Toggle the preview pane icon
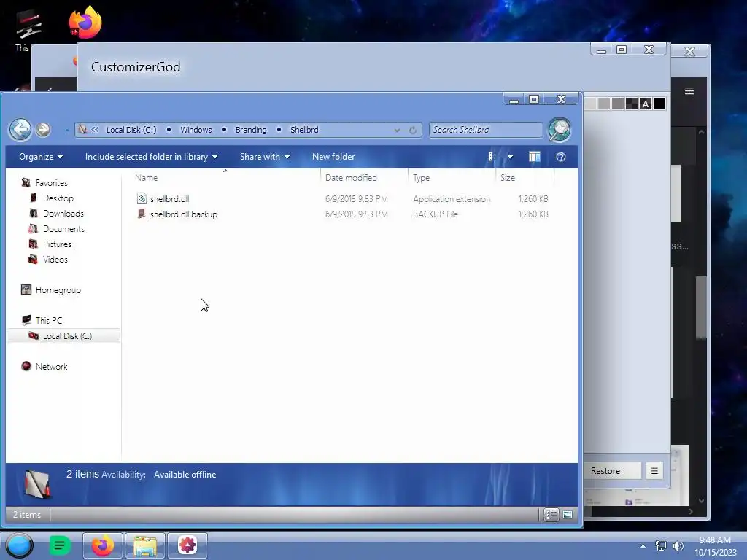The image size is (747, 560). (x=535, y=157)
